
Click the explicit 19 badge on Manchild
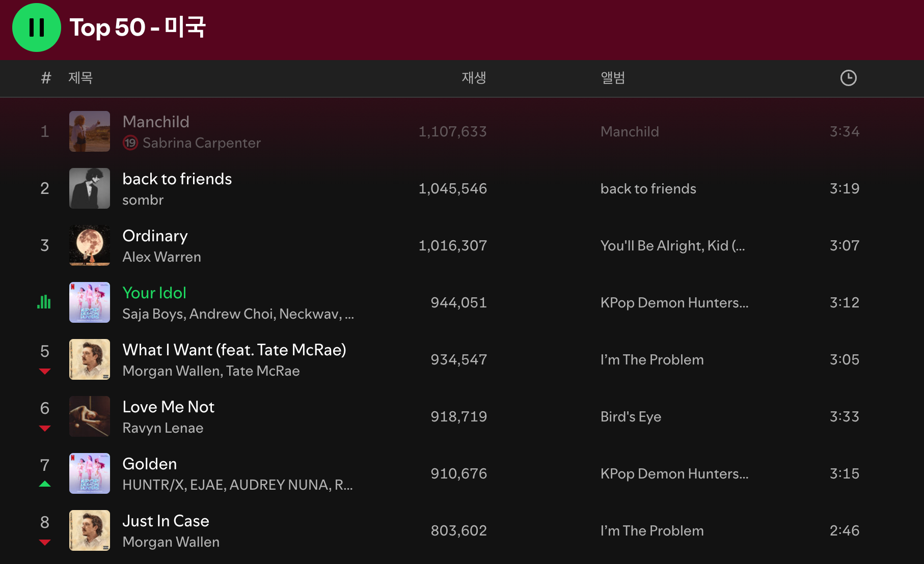(x=130, y=143)
